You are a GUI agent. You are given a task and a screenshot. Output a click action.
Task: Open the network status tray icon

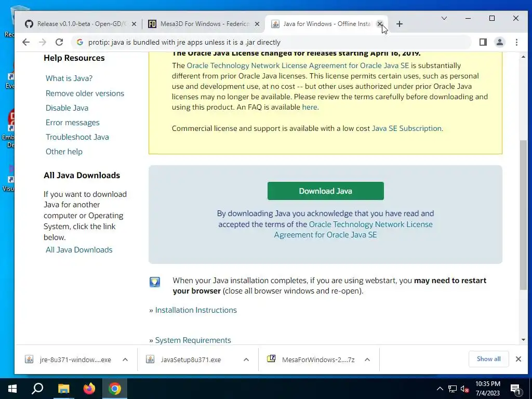[x=453, y=389]
